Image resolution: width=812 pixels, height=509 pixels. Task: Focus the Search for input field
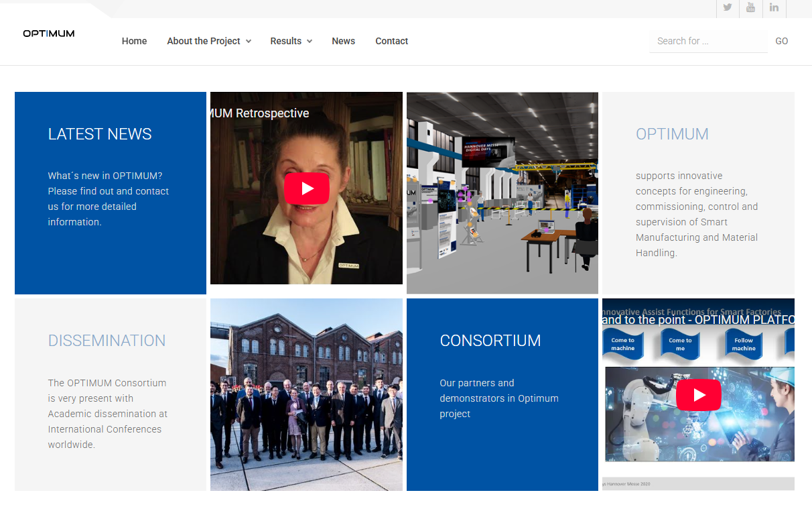click(708, 41)
